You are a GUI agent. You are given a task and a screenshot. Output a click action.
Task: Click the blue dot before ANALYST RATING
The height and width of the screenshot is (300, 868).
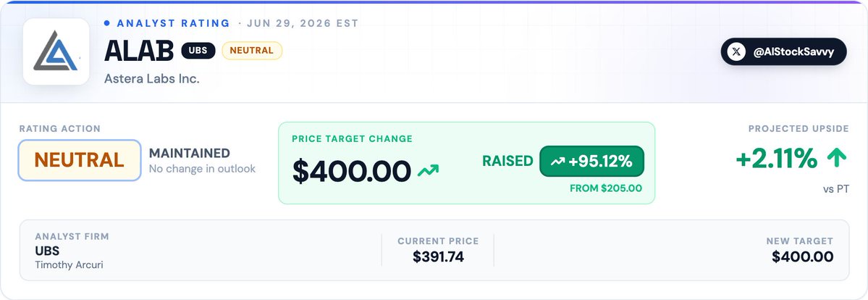pos(107,23)
